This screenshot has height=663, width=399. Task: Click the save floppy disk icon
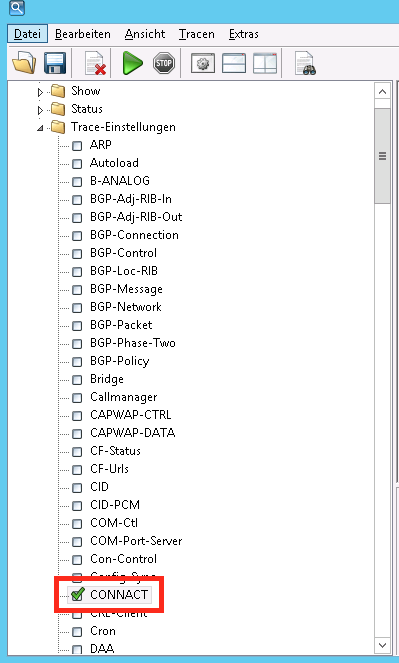coord(55,63)
